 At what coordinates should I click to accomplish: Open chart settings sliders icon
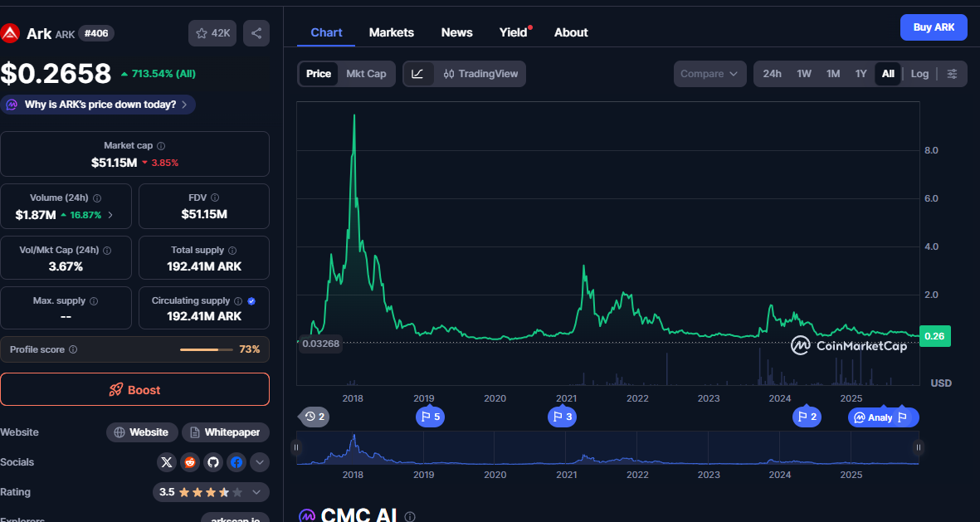[952, 74]
